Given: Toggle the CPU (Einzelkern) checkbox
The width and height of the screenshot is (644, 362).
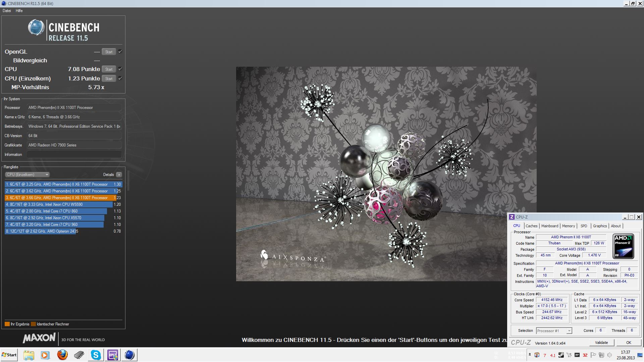Looking at the screenshot, I should click(x=120, y=78).
